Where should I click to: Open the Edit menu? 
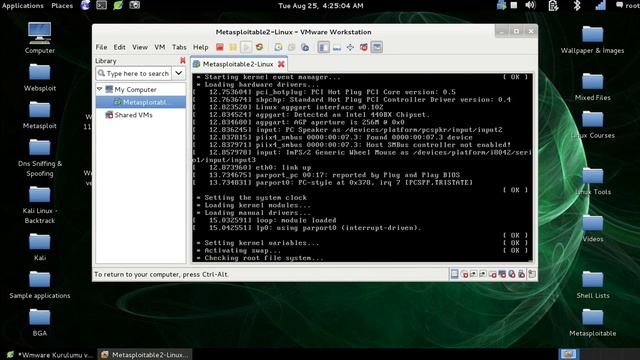(x=119, y=47)
